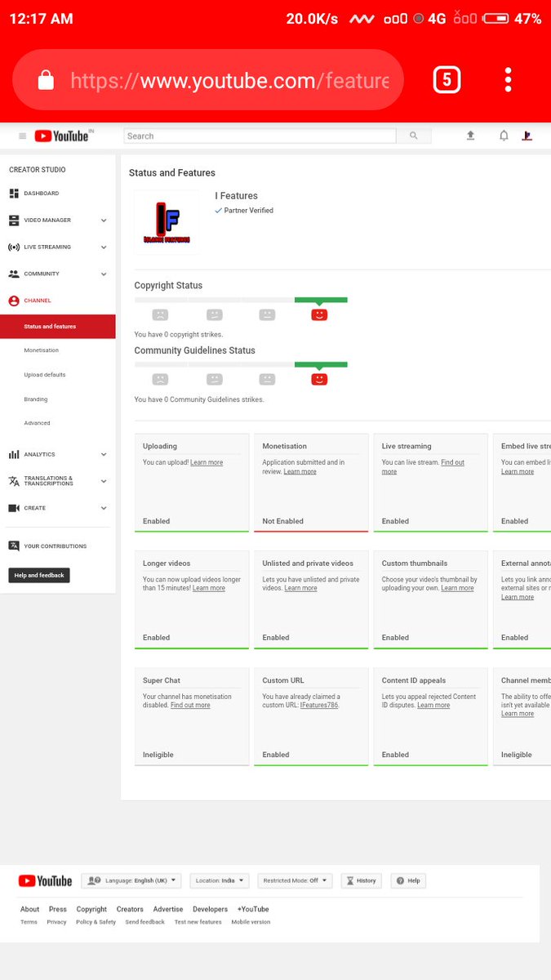Click the Advertise footer link
This screenshot has width=551, height=980.
tap(168, 909)
